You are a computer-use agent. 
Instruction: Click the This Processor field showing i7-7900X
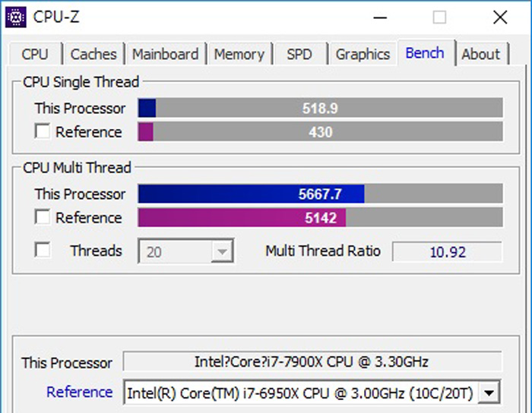click(312, 361)
